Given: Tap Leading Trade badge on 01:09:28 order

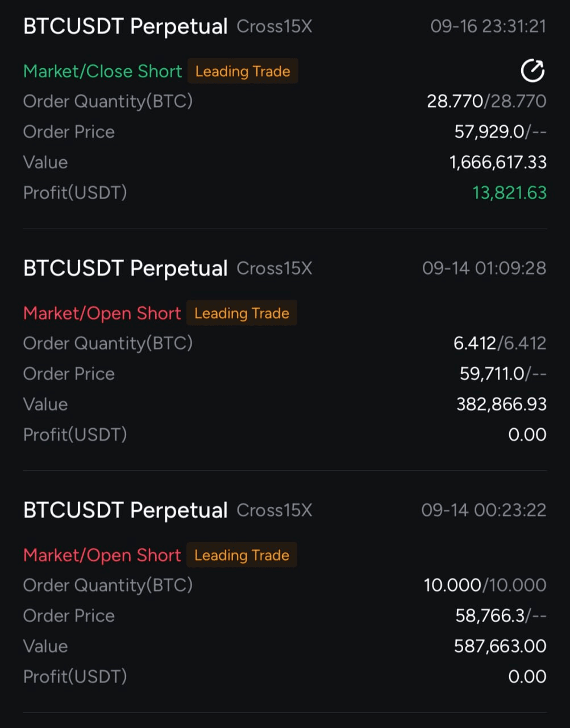Looking at the screenshot, I should 242,313.
